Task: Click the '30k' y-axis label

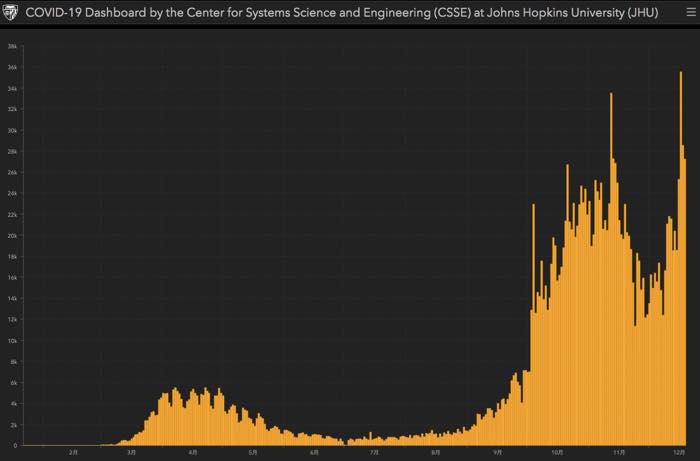Action: coord(12,131)
